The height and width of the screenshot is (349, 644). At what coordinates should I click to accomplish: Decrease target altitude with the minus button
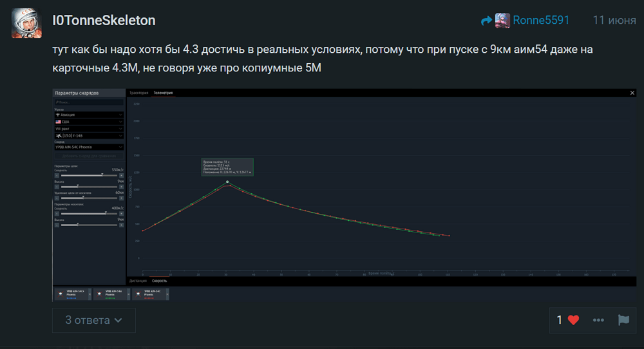[x=57, y=187]
